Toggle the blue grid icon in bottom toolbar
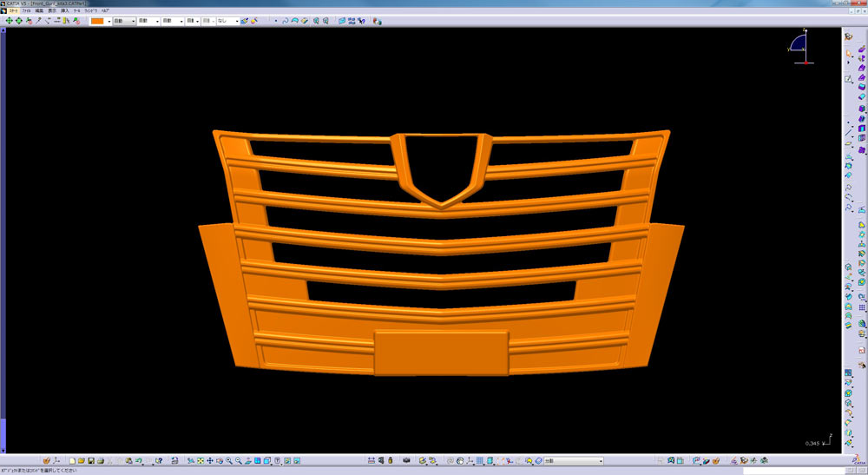 pos(480,460)
